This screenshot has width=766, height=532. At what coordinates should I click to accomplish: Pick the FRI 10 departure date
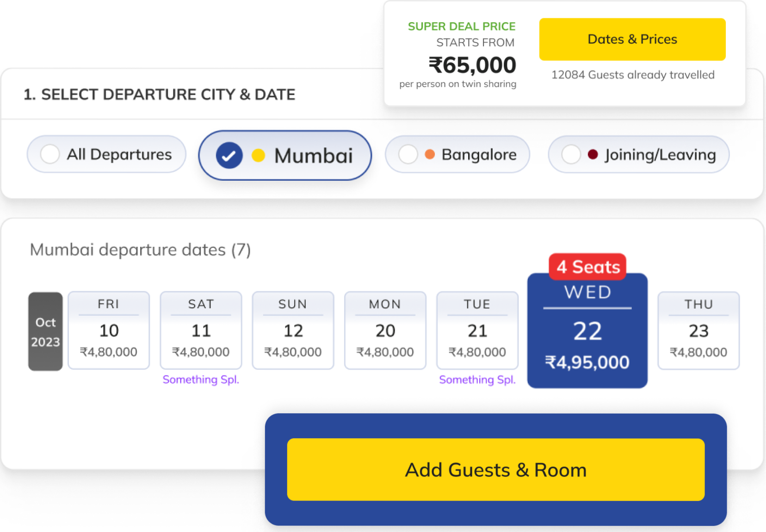pos(109,330)
